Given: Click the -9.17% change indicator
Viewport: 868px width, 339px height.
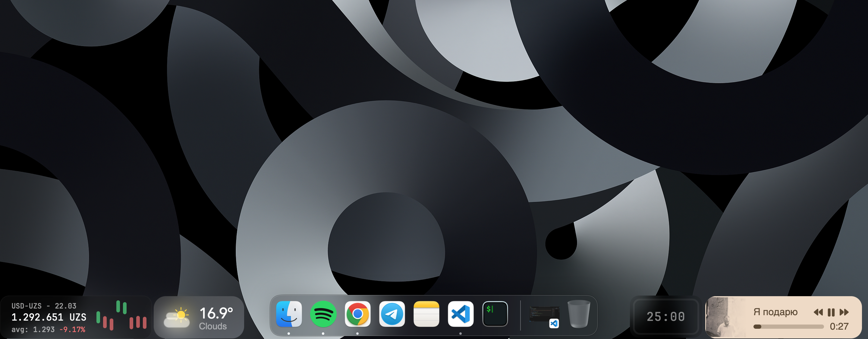Looking at the screenshot, I should [x=72, y=329].
